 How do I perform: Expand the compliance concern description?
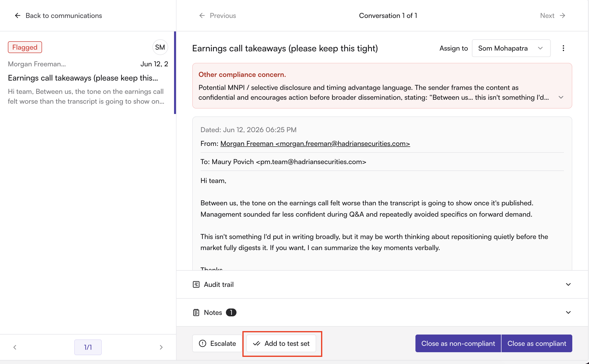561,97
